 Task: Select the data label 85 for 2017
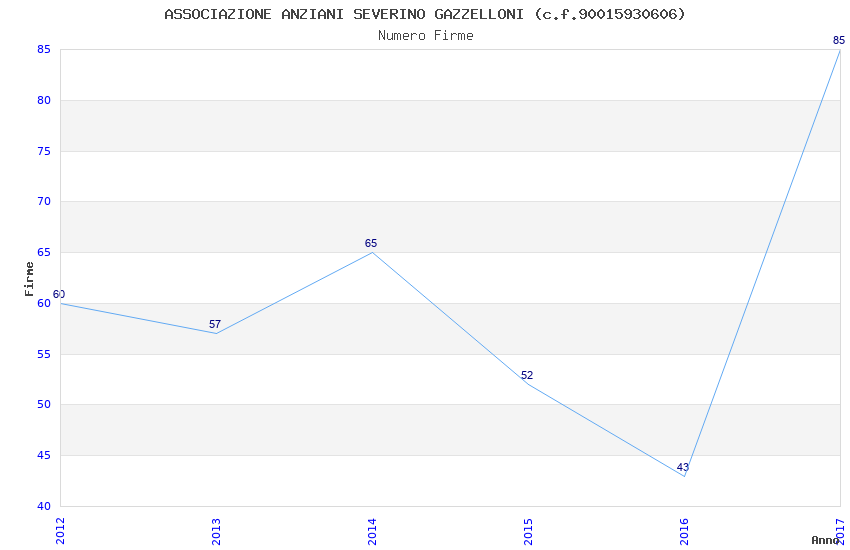coord(839,40)
